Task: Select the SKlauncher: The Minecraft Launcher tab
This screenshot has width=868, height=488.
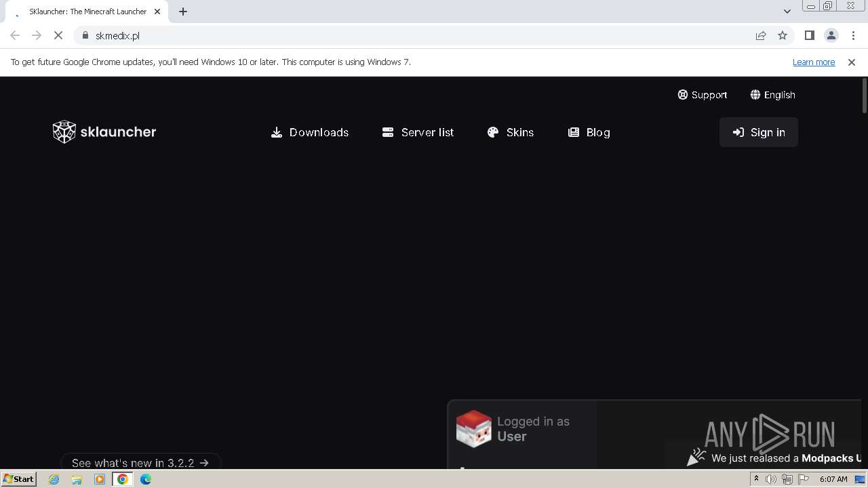Action: pyautogui.click(x=87, y=12)
